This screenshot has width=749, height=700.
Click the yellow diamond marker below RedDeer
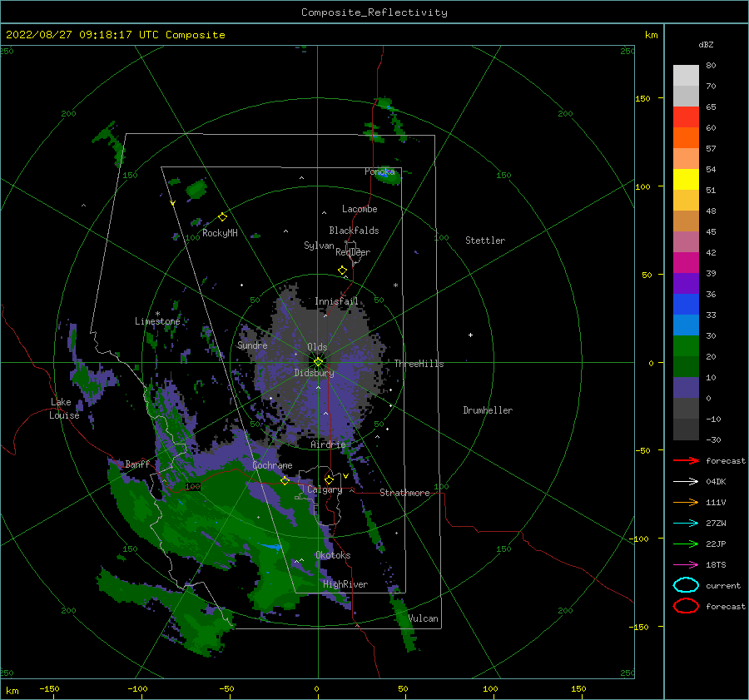[x=342, y=271]
